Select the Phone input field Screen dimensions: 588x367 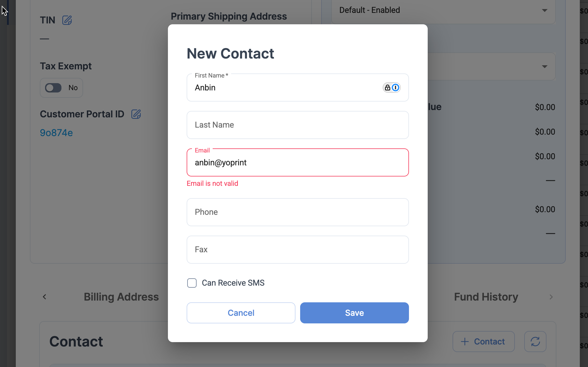(x=298, y=212)
